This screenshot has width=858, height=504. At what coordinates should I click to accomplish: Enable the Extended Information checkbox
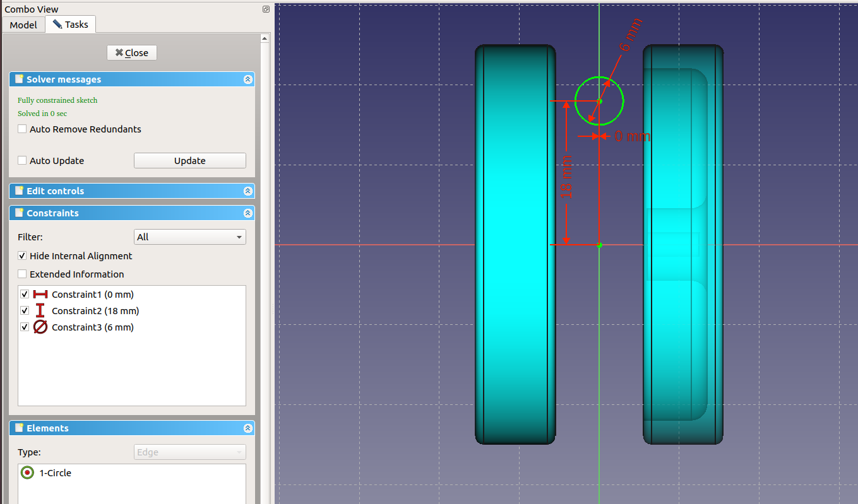23,274
